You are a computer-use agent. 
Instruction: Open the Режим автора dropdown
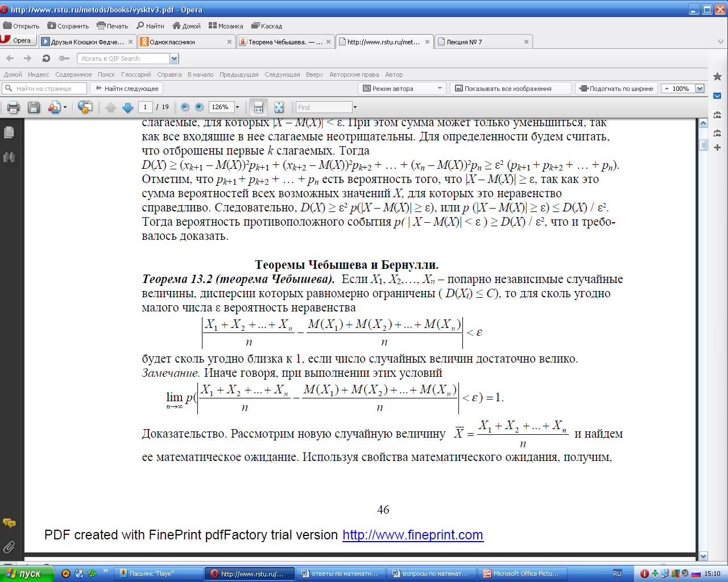[440, 89]
